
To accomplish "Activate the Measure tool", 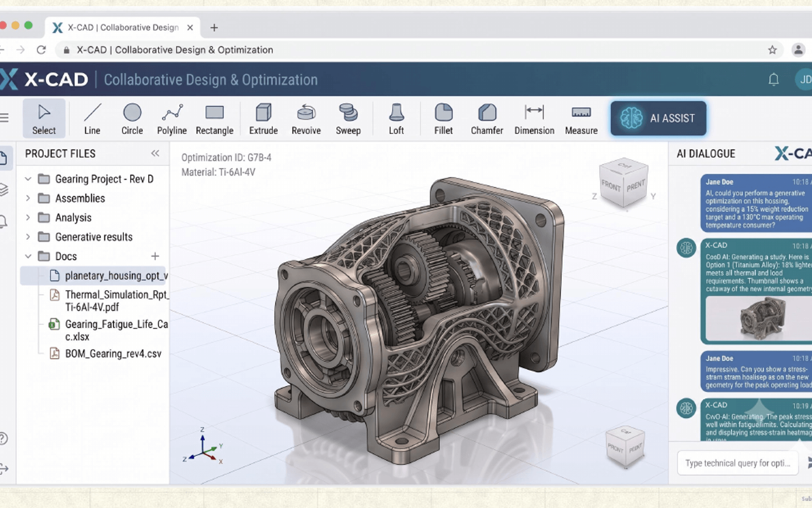I will 582,118.
